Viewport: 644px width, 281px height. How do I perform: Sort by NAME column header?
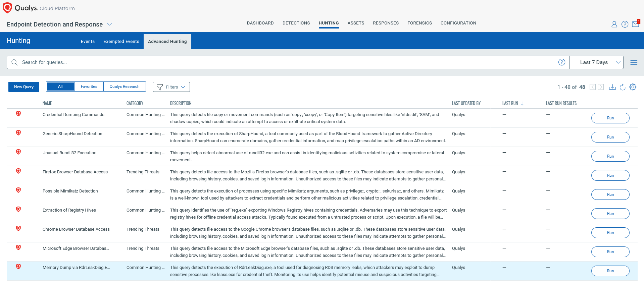click(47, 103)
